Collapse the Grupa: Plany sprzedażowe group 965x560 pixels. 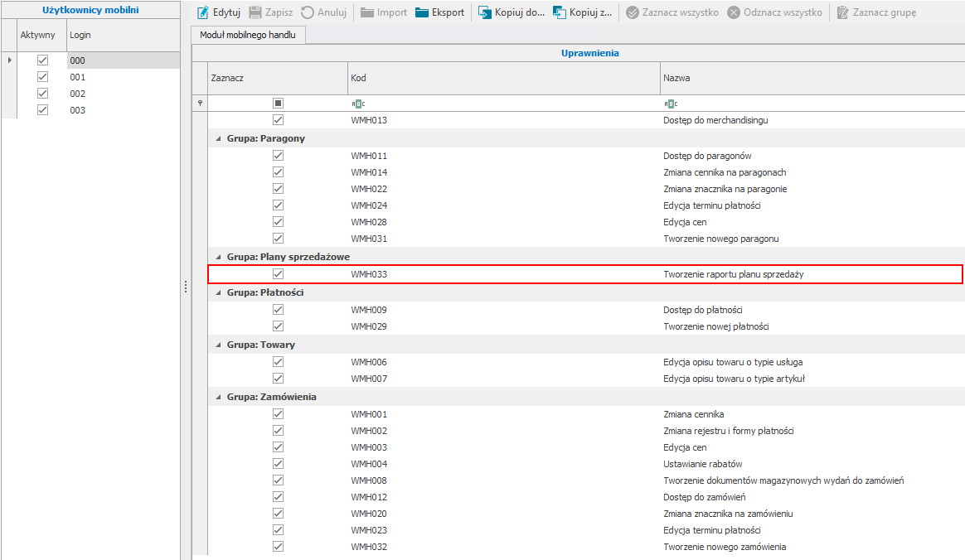[x=218, y=257]
